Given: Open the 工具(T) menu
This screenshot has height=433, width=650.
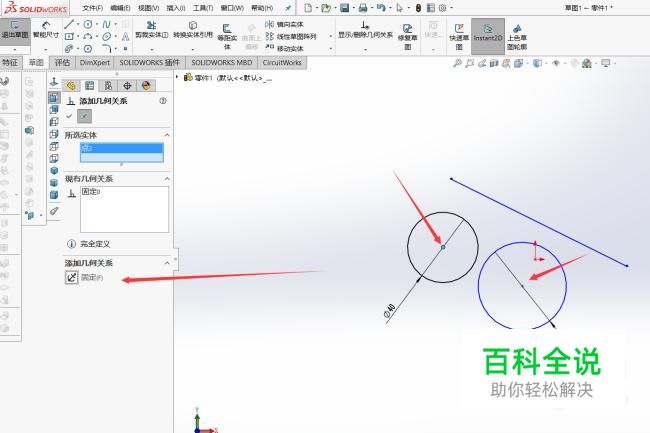Looking at the screenshot, I should click(203, 8).
